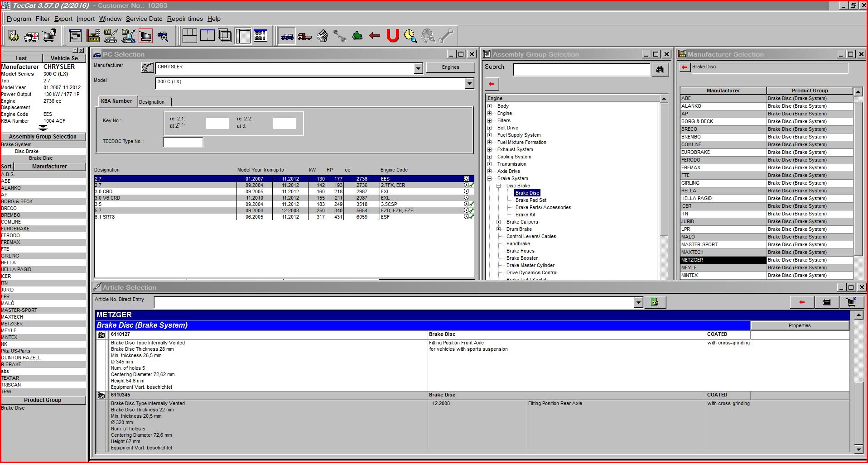Expand the Exhaust System tree node
868x463 pixels.
tap(489, 149)
